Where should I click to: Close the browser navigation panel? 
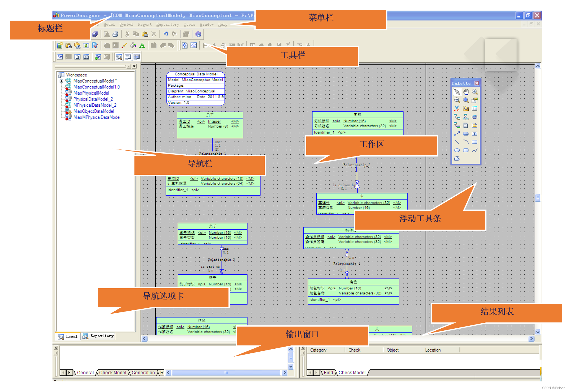click(x=134, y=66)
